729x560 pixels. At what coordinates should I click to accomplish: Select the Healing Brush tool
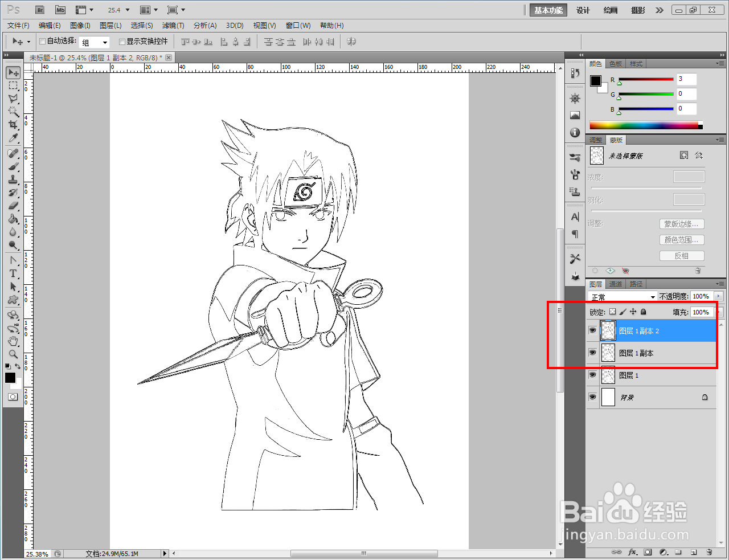[13, 153]
